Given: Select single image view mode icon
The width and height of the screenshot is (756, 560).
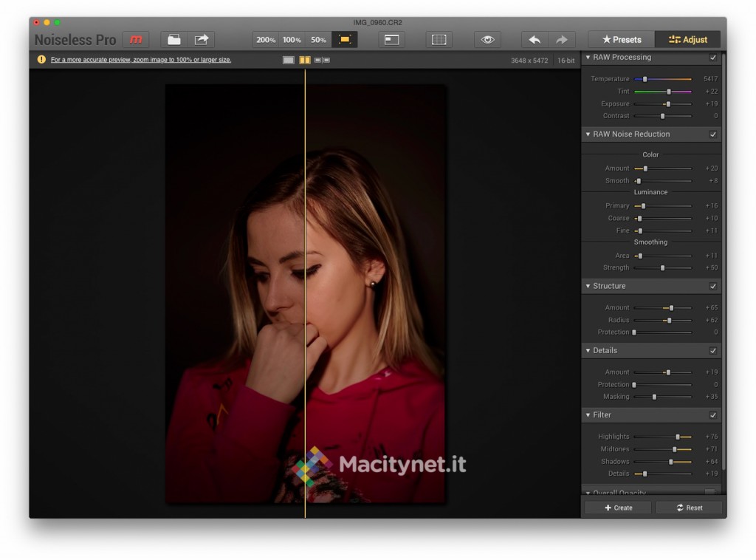Looking at the screenshot, I should pos(289,60).
